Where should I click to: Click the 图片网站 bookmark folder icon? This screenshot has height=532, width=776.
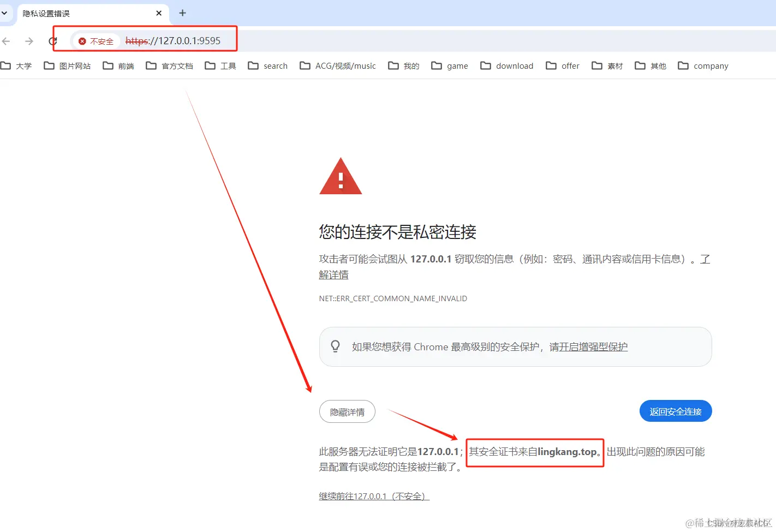[49, 65]
